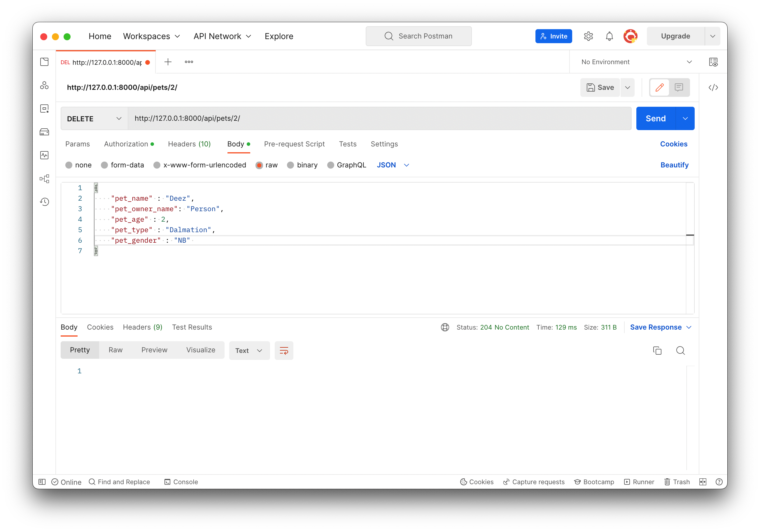This screenshot has height=532, width=760.
Task: Open the environment quick look
Action: click(714, 62)
